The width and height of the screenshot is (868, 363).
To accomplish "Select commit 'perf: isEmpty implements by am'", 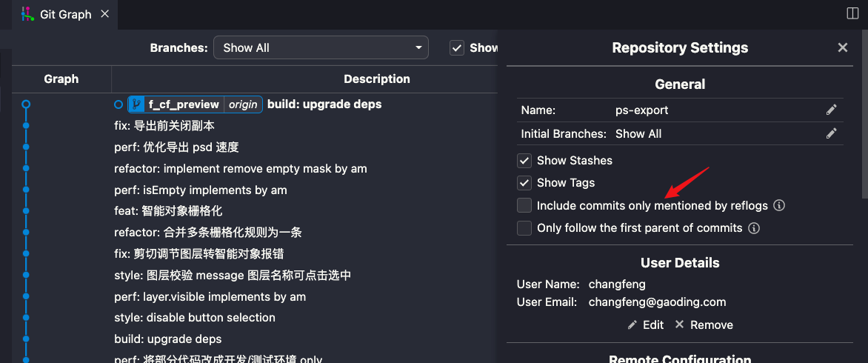I will [201, 190].
